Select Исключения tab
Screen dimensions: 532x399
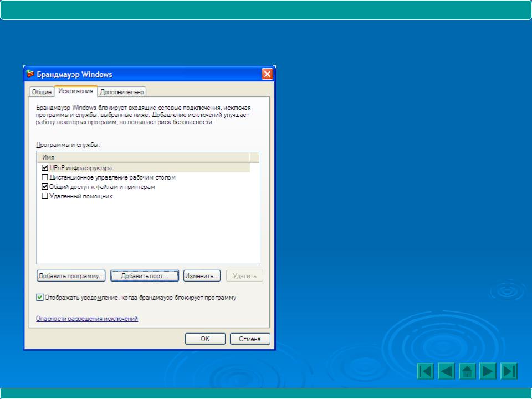[76, 91]
